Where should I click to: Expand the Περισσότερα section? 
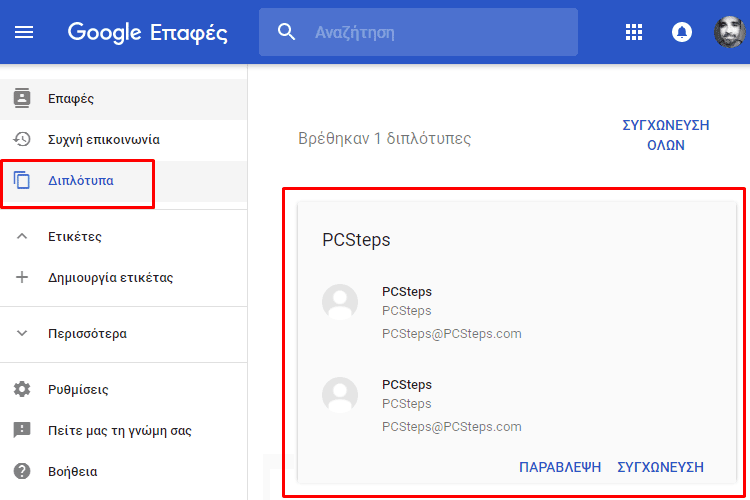(87, 333)
